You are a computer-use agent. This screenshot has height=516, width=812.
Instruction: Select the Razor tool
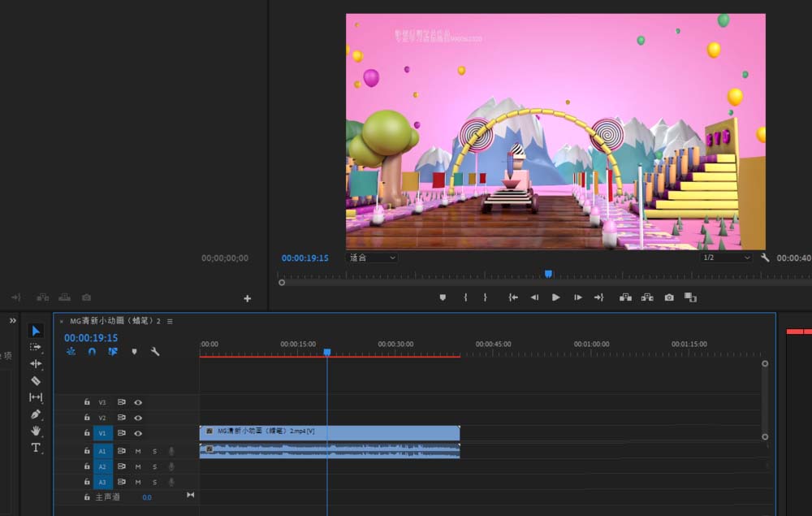click(35, 381)
